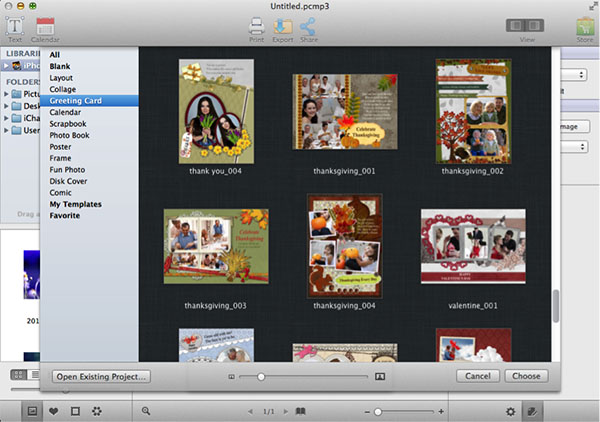
Task: Expand the Users folder disclosure triangle
Action: pyautogui.click(x=7, y=129)
